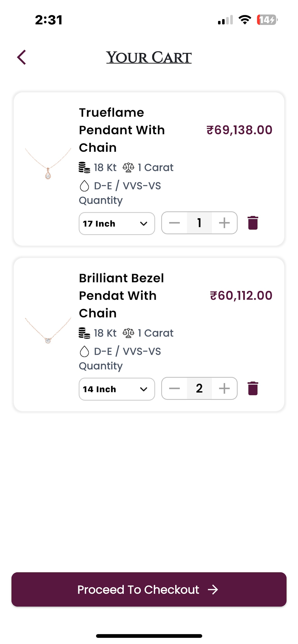Tap the Brilliant Bezel Pendat With Chain title
This screenshot has height=644, width=298.
[121, 295]
